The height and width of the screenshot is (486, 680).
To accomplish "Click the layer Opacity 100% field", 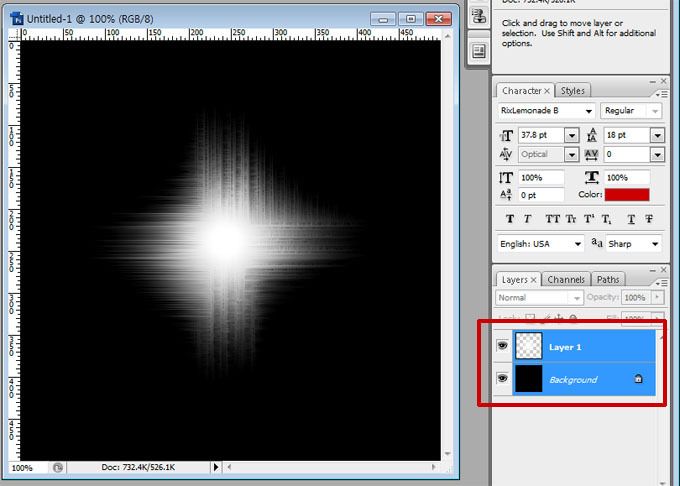I will click(636, 298).
